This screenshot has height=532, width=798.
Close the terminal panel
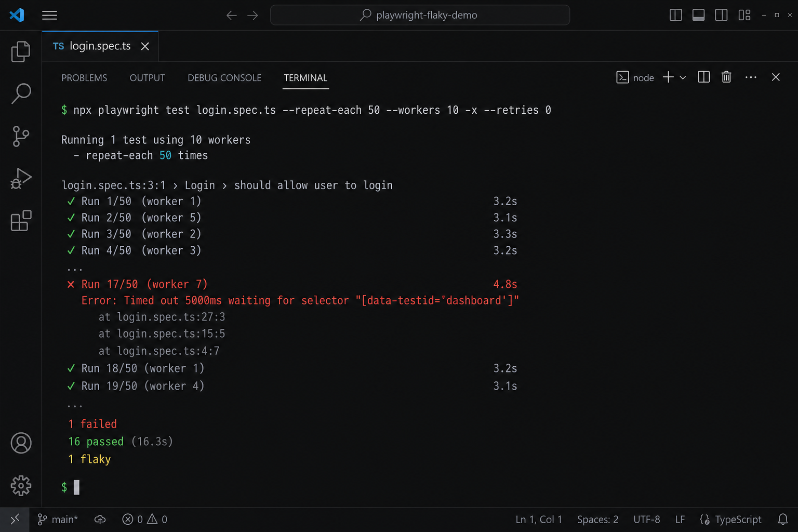tap(776, 77)
